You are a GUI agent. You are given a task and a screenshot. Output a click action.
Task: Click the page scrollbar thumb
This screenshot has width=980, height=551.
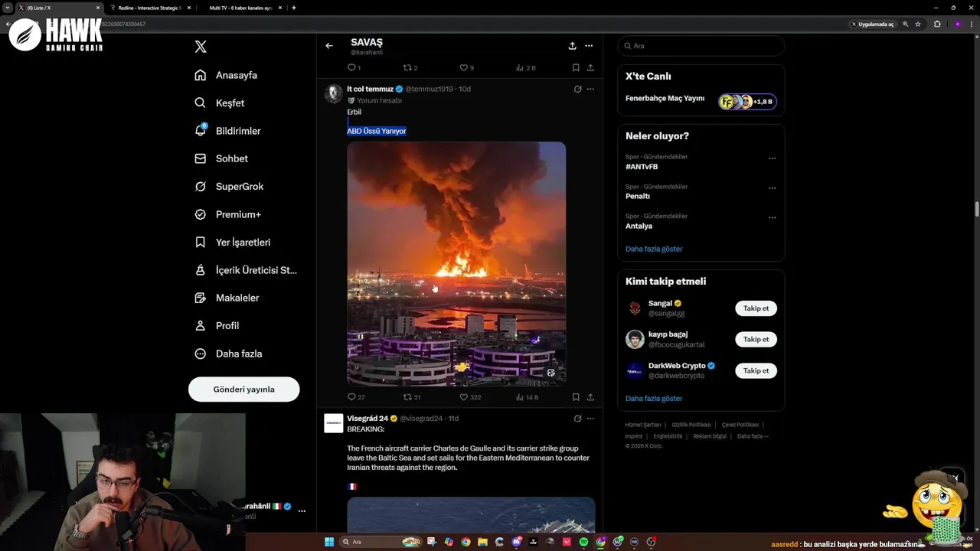[977, 209]
